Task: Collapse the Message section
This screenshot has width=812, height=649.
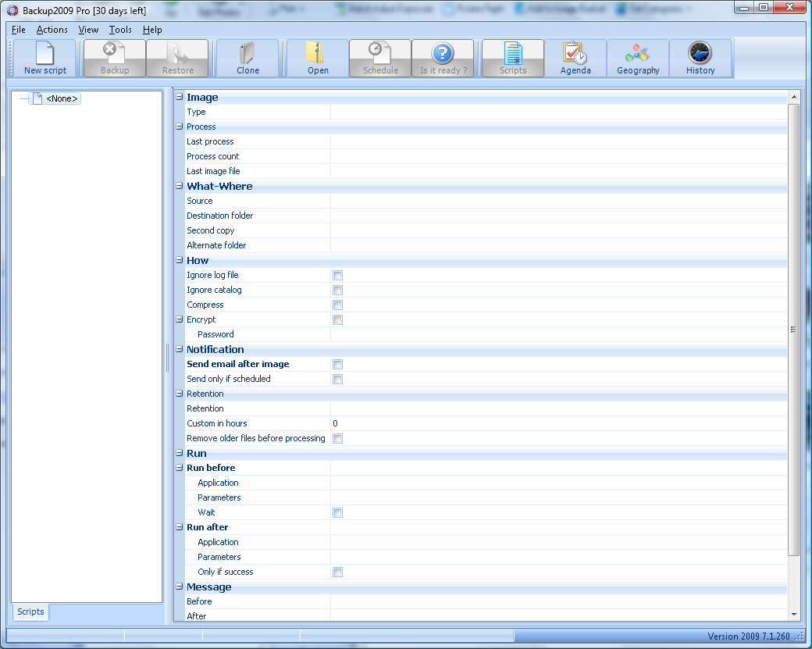Action: pyautogui.click(x=179, y=587)
